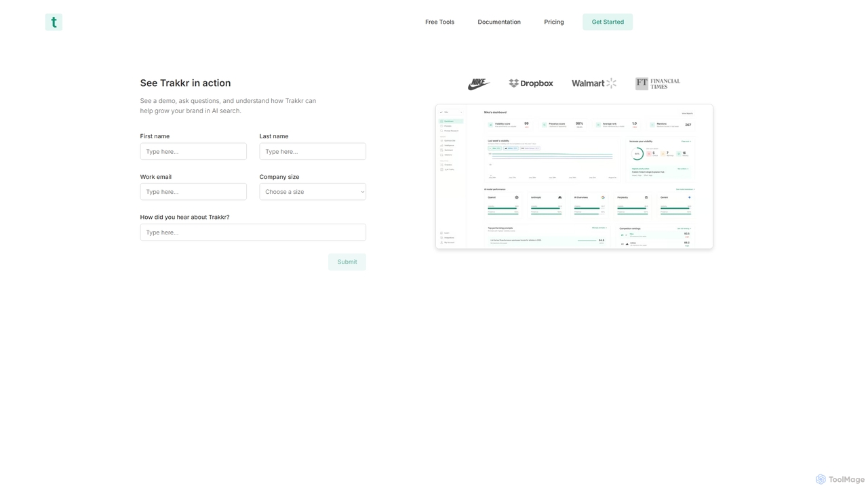The width and height of the screenshot is (868, 488).
Task: Click the Nike swoosh logo
Action: (x=479, y=83)
